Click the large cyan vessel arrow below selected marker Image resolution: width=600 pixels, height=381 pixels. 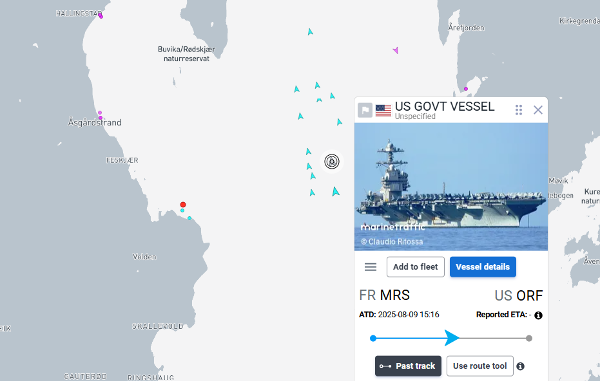(x=336, y=191)
